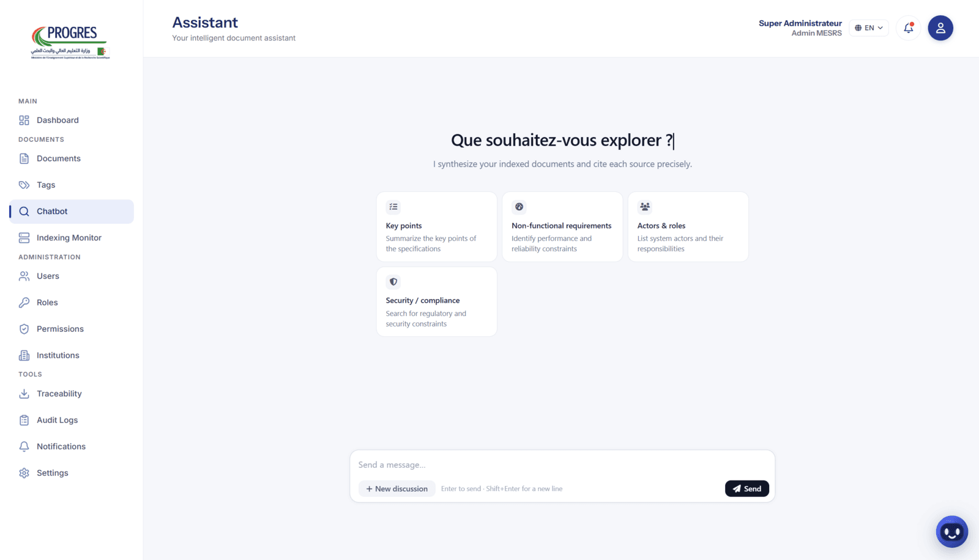Click the Institutions building icon
The image size is (979, 560).
[x=24, y=355]
